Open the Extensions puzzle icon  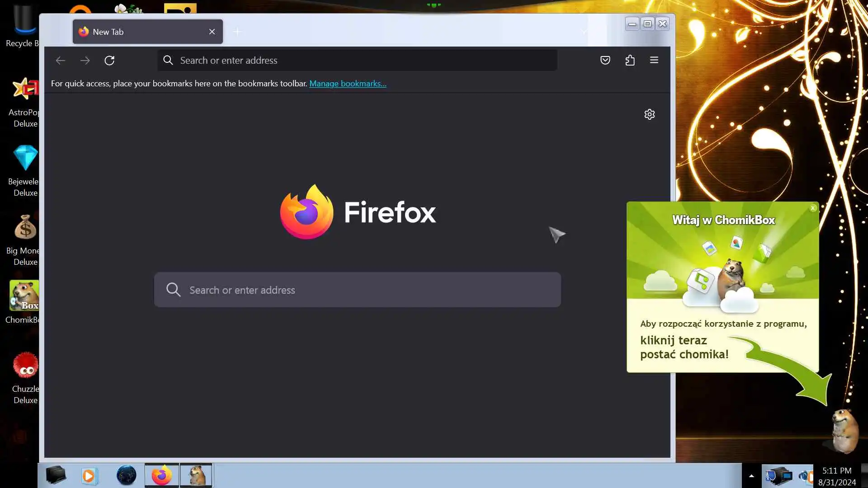(x=630, y=60)
